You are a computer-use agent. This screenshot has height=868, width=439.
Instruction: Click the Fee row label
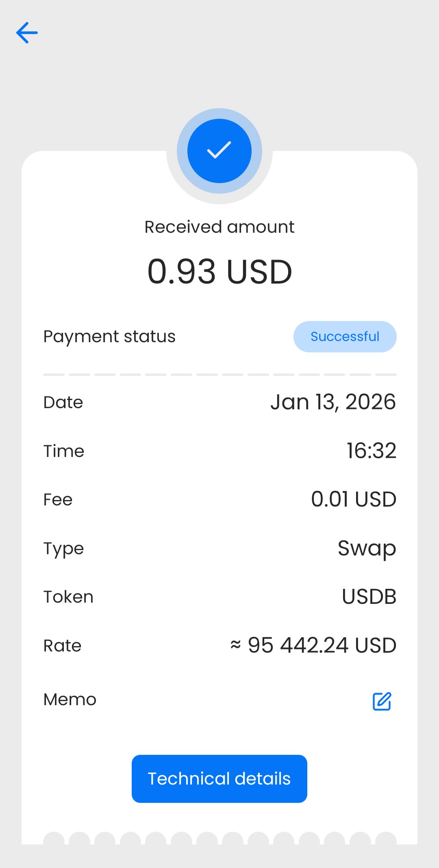[x=58, y=500]
